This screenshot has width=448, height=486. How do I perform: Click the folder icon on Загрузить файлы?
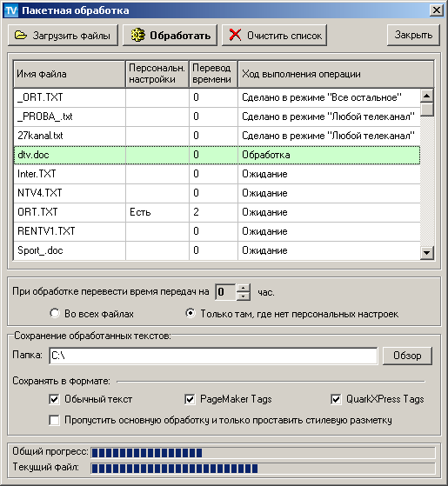(x=21, y=35)
